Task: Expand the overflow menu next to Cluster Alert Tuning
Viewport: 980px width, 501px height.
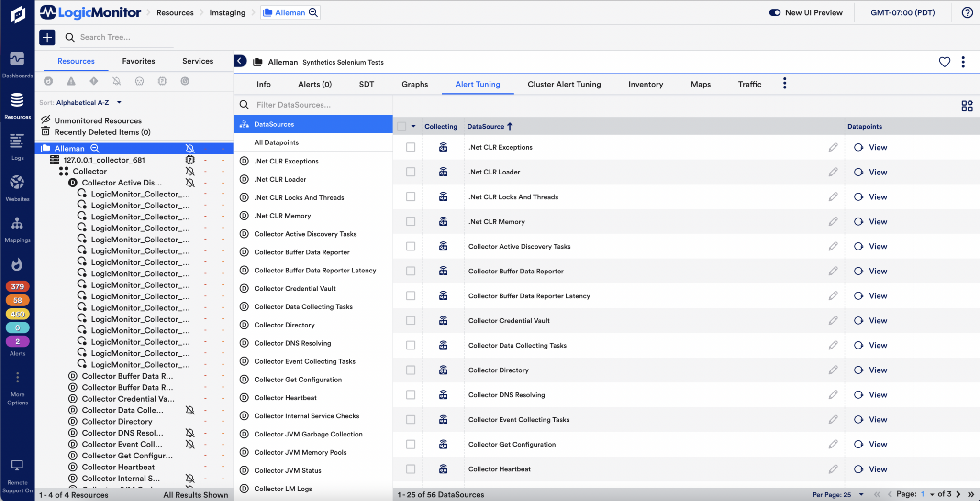Action: [784, 83]
